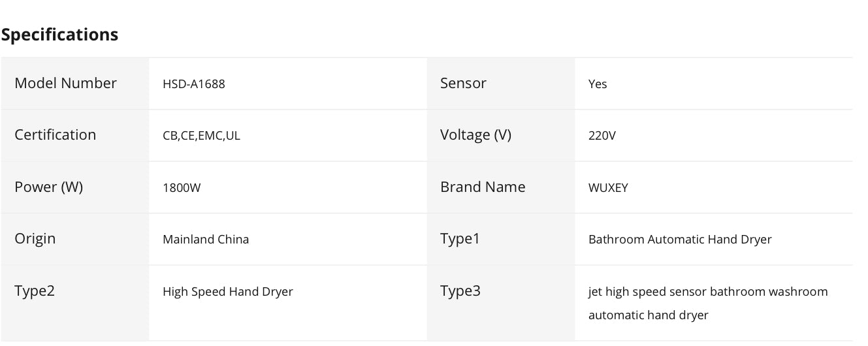Select Bathroom Automatic Hand Dryer text
Image resolution: width=868 pixels, height=346 pixels.
pyautogui.click(x=680, y=240)
